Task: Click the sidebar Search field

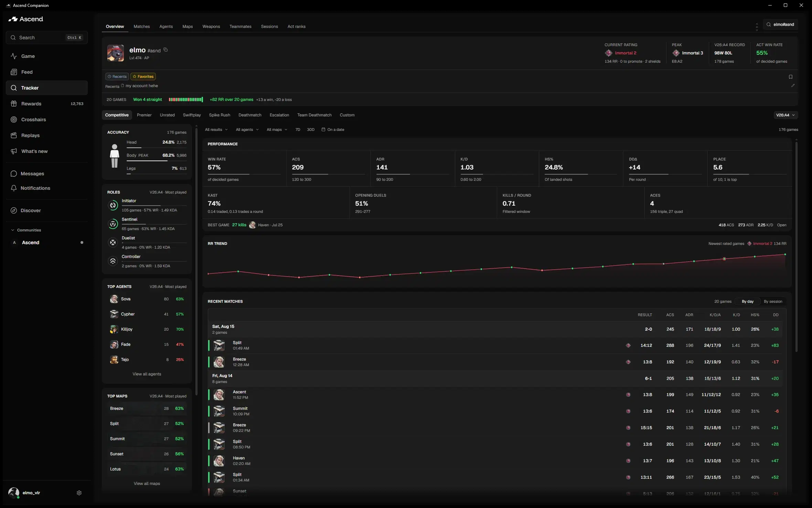Action: pyautogui.click(x=47, y=38)
